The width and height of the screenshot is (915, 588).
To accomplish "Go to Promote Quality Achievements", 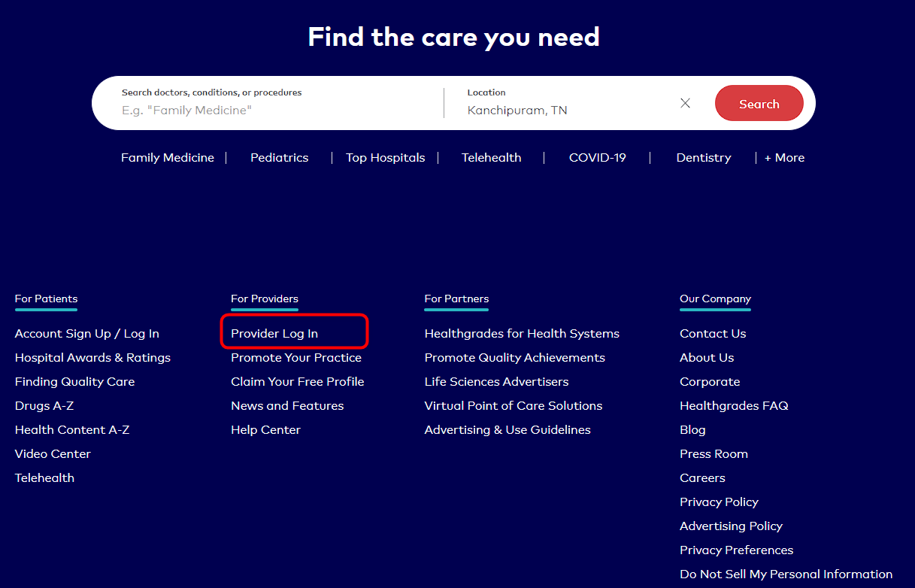I will (515, 358).
